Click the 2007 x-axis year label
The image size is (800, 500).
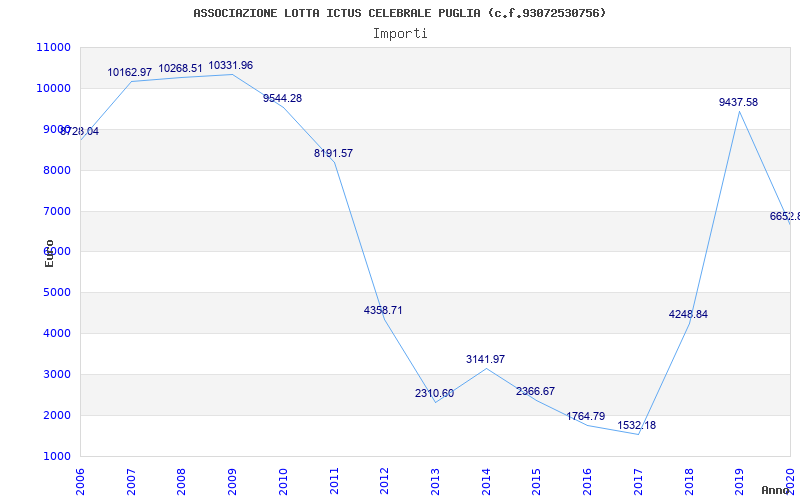pos(131,481)
